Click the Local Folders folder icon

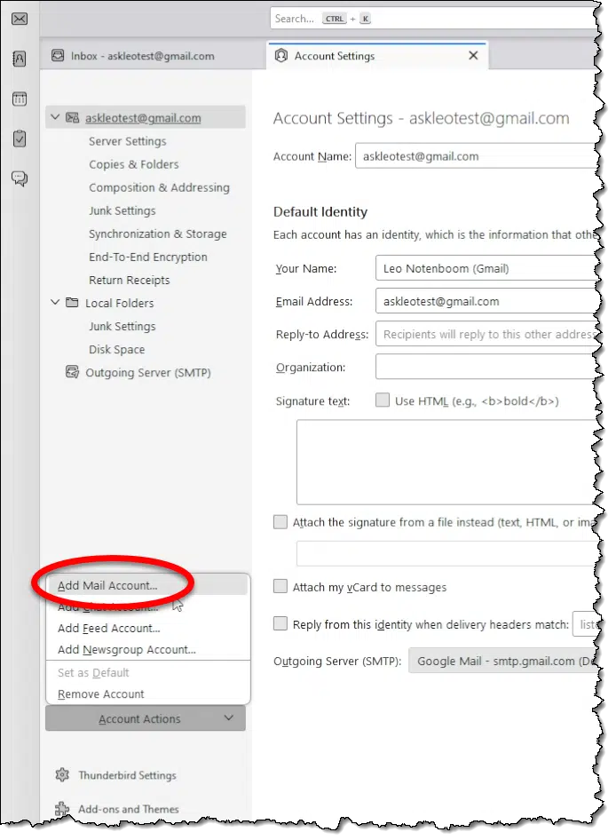coord(72,303)
